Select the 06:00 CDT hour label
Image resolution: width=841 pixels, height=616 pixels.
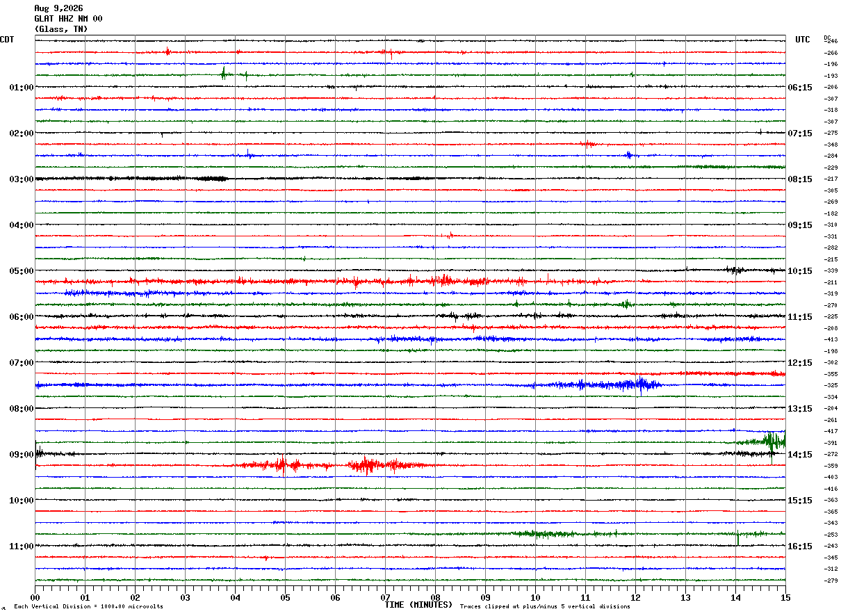(x=22, y=317)
